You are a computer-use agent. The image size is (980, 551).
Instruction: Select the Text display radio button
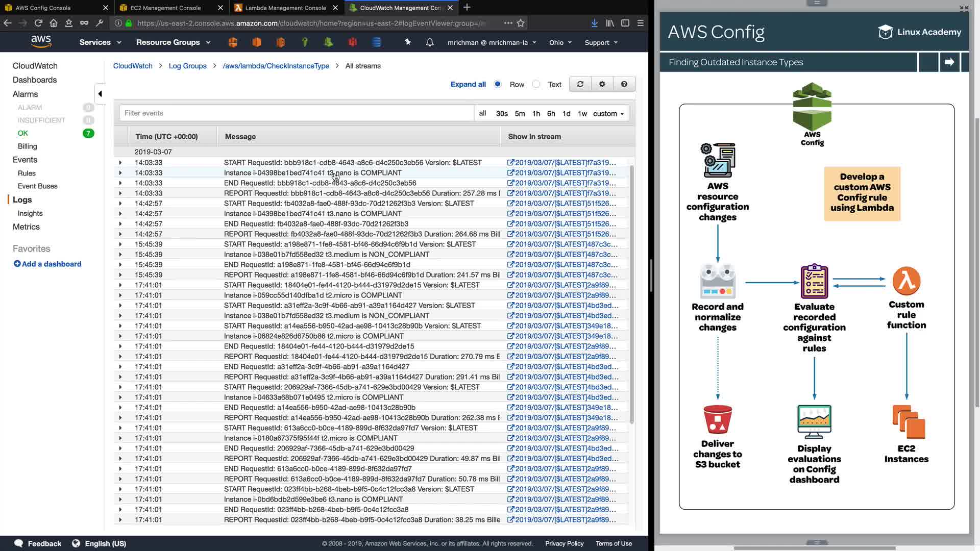[x=536, y=84]
